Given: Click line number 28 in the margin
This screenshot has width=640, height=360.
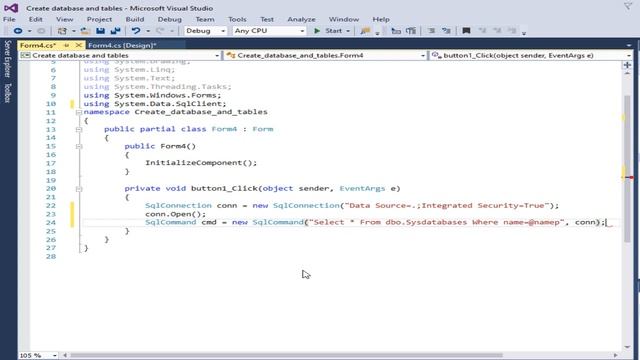Looking at the screenshot, I should coord(51,256).
